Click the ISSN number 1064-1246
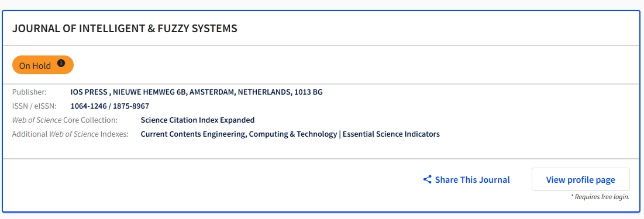The width and height of the screenshot is (644, 219). coord(89,106)
